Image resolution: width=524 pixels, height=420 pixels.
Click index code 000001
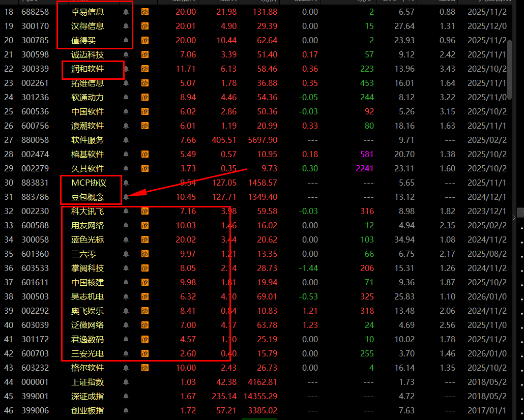coord(35,382)
